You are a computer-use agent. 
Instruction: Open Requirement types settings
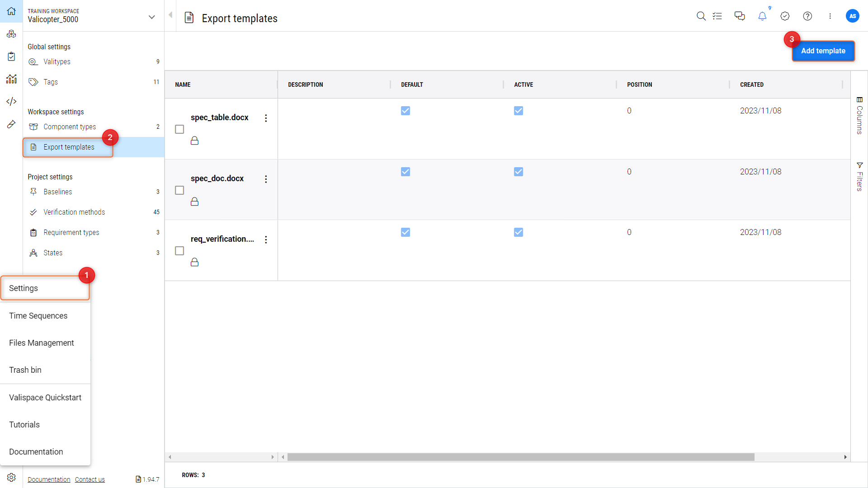[x=94, y=232]
